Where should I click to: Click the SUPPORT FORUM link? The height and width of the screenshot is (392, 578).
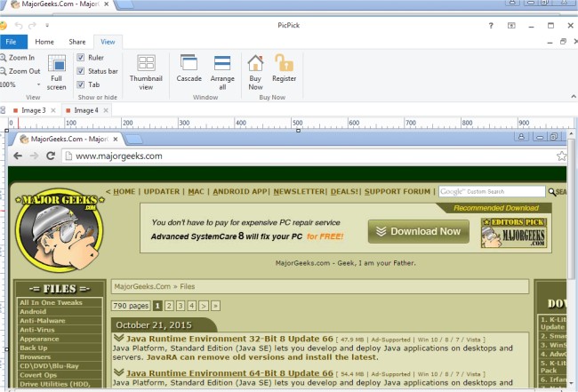coord(397,192)
